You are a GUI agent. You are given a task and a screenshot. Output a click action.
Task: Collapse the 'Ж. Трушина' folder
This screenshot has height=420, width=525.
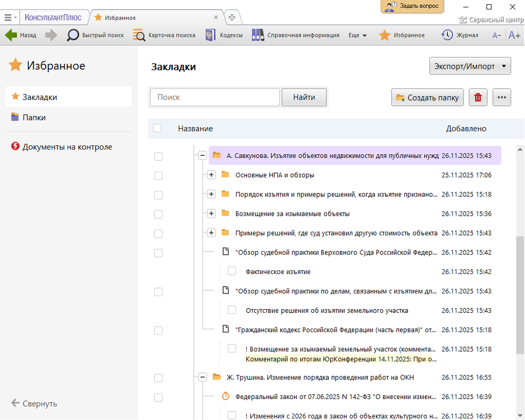click(202, 377)
